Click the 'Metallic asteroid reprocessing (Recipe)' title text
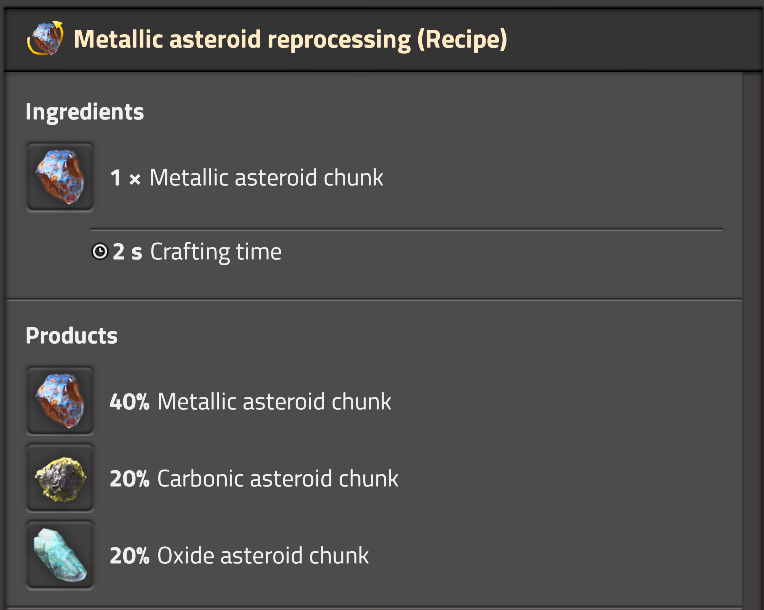 tap(290, 39)
